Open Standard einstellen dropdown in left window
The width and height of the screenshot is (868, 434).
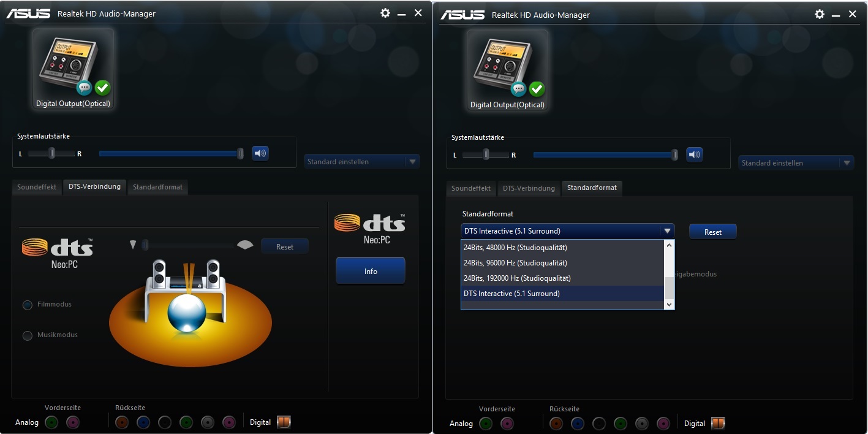(362, 162)
